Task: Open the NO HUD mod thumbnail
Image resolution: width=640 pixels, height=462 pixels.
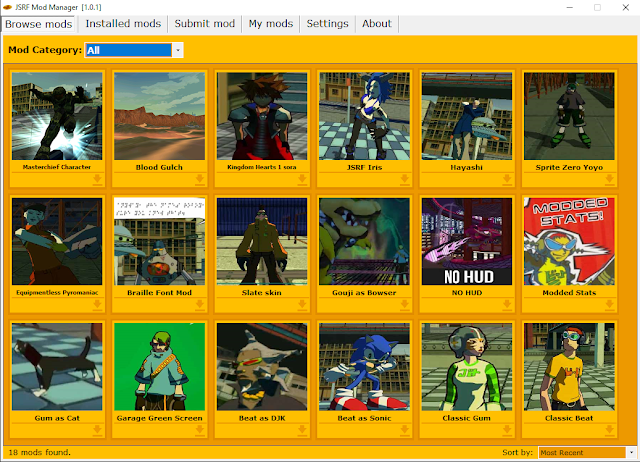Action: pyautogui.click(x=467, y=241)
